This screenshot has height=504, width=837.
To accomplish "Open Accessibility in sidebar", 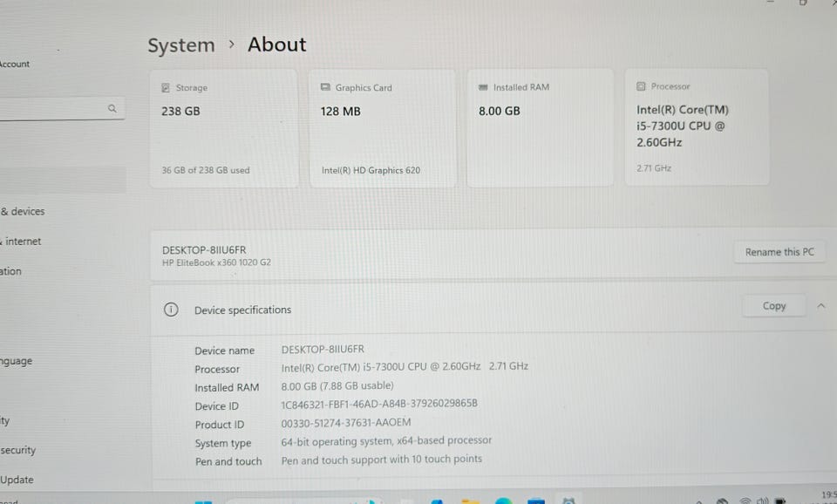I will click(x=5, y=420).
